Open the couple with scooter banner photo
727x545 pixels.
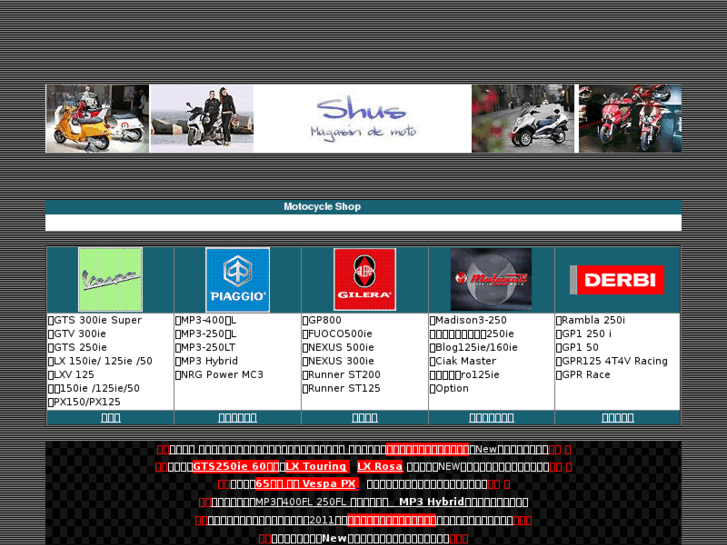pyautogui.click(x=202, y=119)
